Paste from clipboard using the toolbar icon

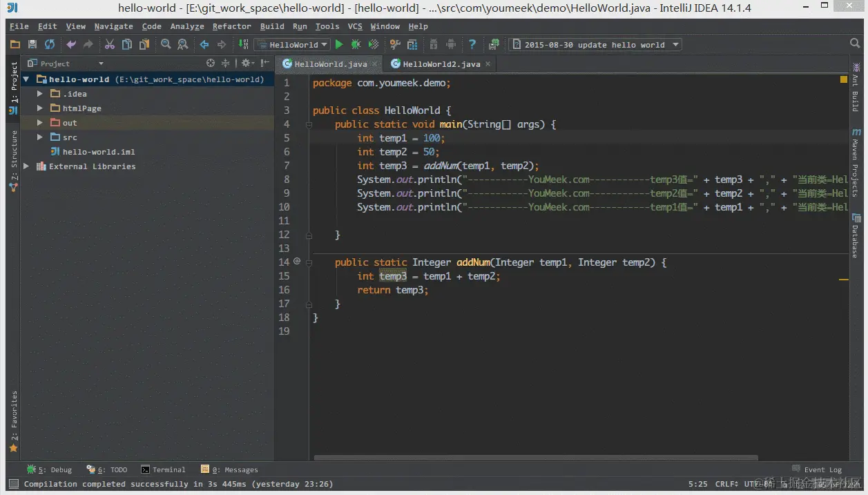pyautogui.click(x=144, y=43)
